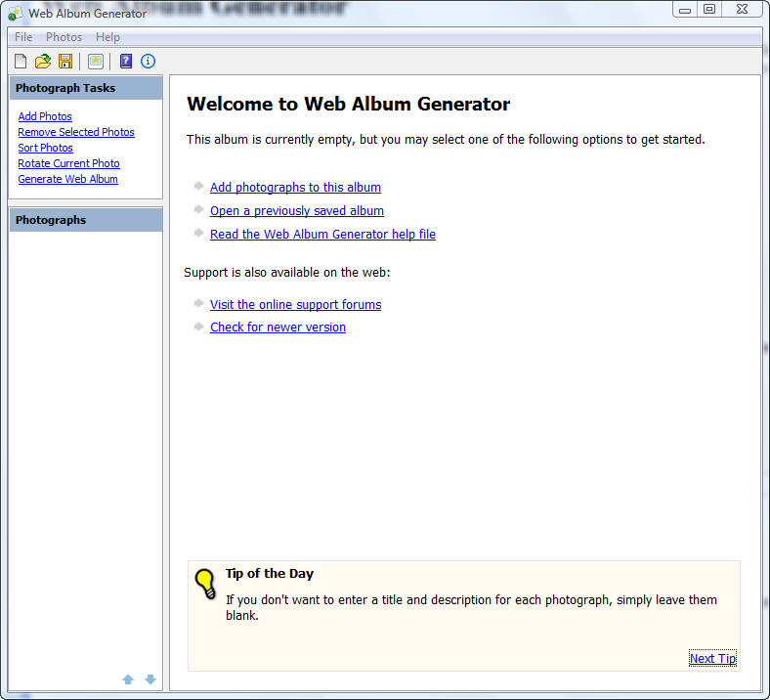Open an album using the folder toolbar icon
Screen dimensions: 770x700
coord(43,62)
